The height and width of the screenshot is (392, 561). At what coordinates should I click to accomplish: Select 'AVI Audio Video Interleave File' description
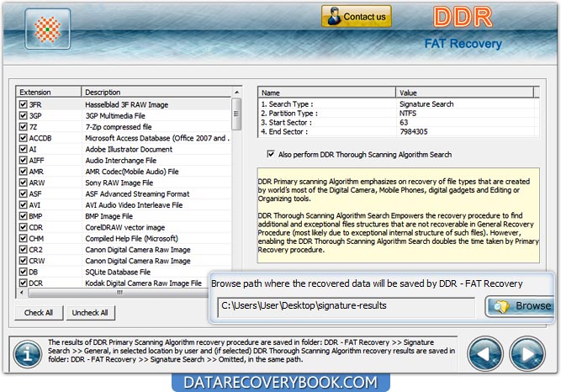(x=135, y=204)
